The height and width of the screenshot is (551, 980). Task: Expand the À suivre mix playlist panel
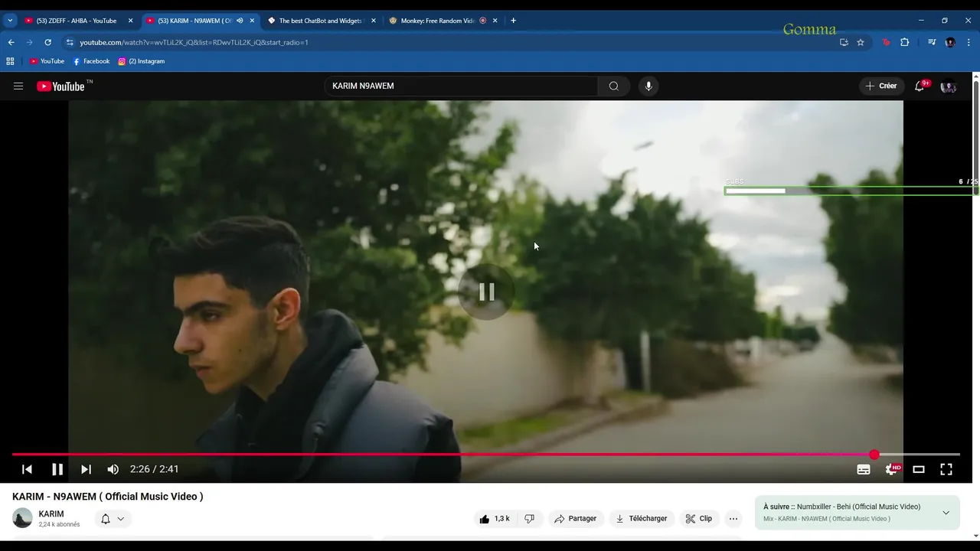(x=946, y=513)
